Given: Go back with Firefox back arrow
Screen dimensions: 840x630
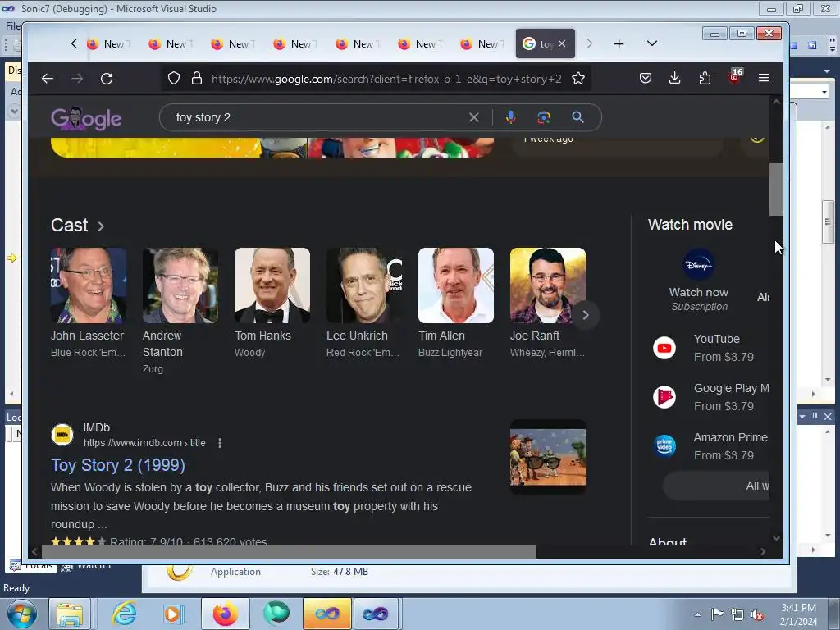Looking at the screenshot, I should tap(48, 79).
